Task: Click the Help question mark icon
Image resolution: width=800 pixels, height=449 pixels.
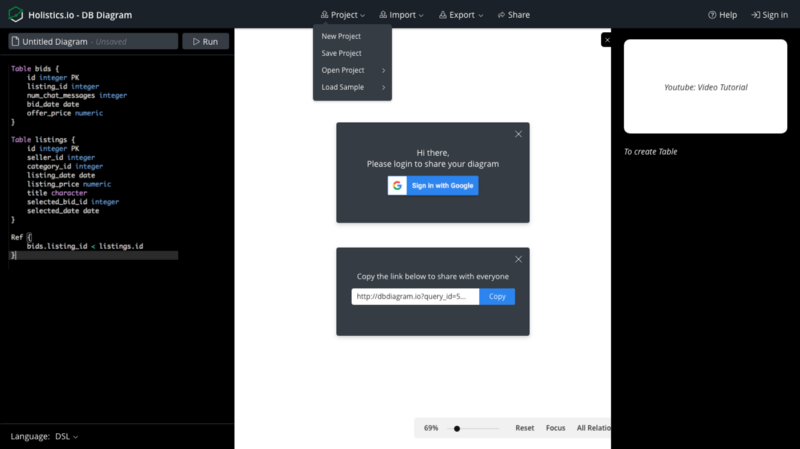Action: coord(712,15)
